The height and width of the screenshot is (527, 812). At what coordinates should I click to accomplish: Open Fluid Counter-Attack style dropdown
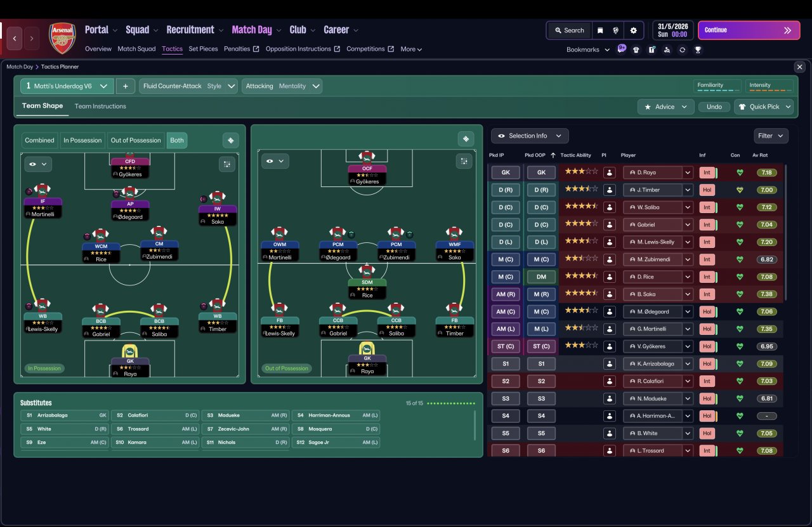coord(189,86)
